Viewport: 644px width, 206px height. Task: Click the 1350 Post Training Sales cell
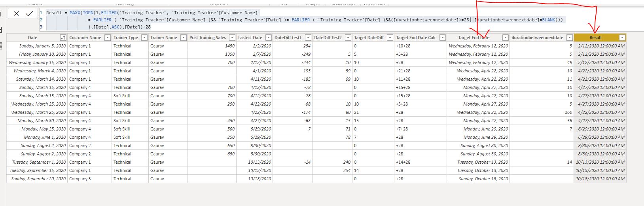pos(212,54)
